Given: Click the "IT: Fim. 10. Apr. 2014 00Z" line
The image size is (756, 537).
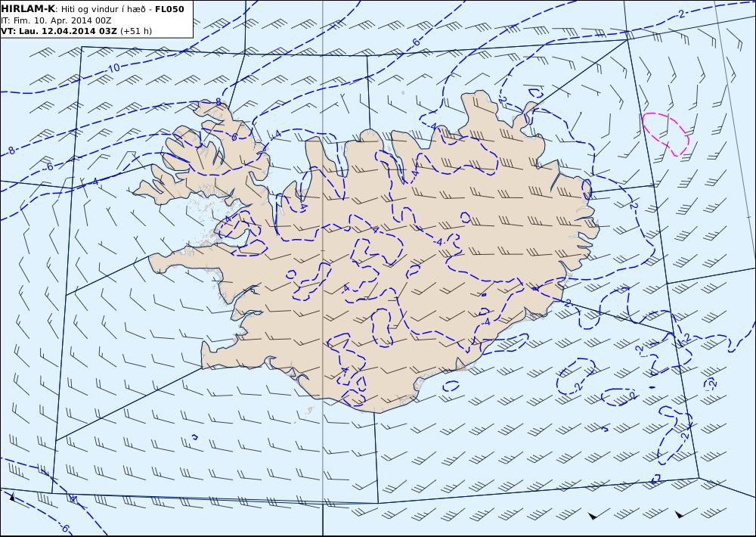Looking at the screenshot, I should [56, 20].
